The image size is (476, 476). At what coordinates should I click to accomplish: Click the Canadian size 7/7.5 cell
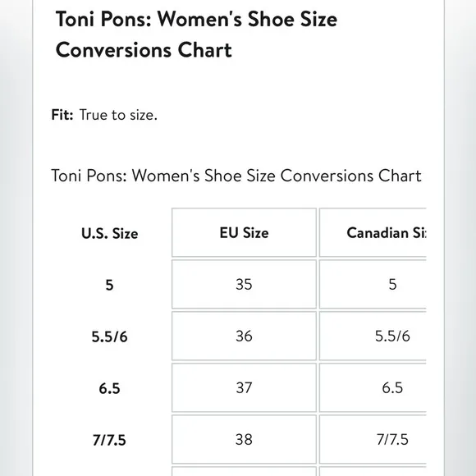(373, 439)
